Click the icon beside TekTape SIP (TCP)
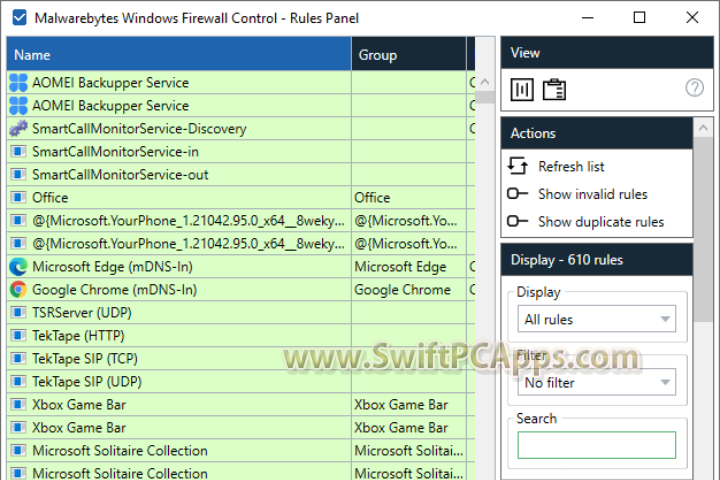Viewport: 720px width, 480px height. 18,358
